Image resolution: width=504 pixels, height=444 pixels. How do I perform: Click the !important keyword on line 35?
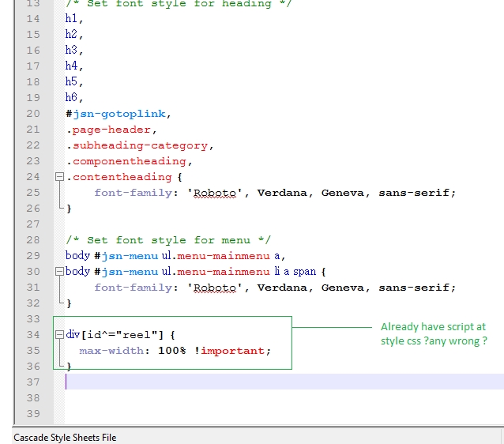[x=228, y=351]
